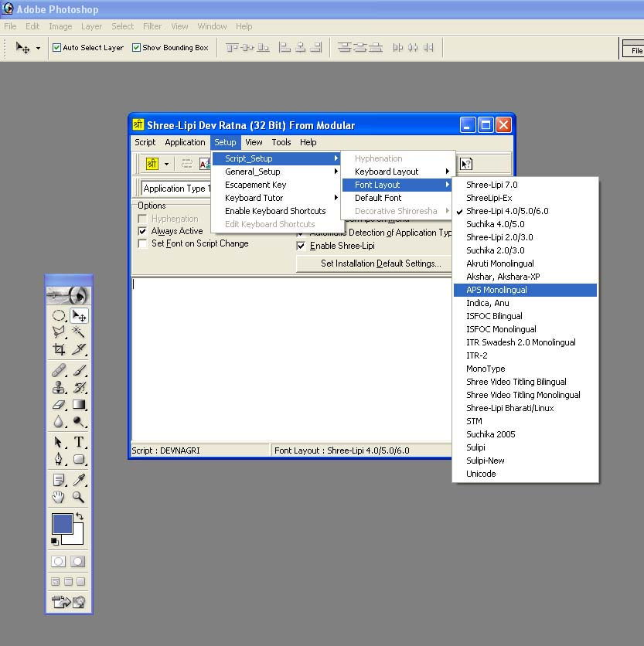
Task: Select the Dodge tool
Action: [x=79, y=421]
